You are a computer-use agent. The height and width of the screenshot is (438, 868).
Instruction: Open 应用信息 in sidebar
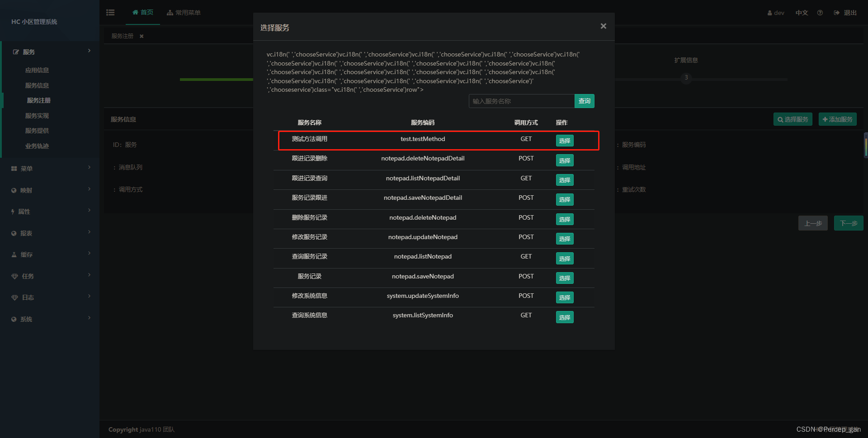point(37,70)
